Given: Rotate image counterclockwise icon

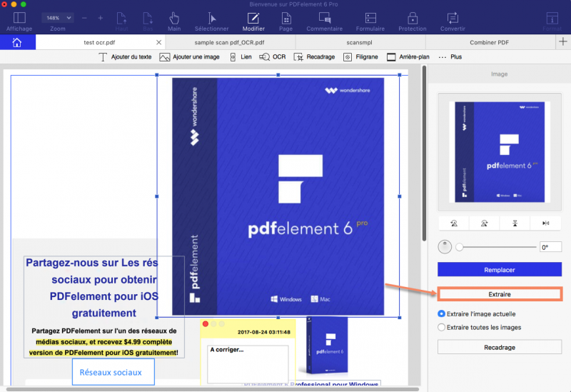Looking at the screenshot, I should pos(454,223).
